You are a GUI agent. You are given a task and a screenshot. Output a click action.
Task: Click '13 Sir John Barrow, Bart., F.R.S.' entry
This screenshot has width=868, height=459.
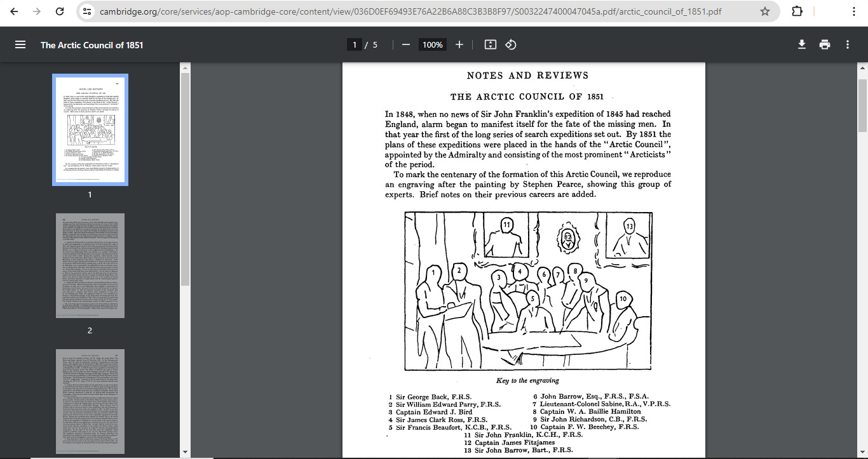519,450
